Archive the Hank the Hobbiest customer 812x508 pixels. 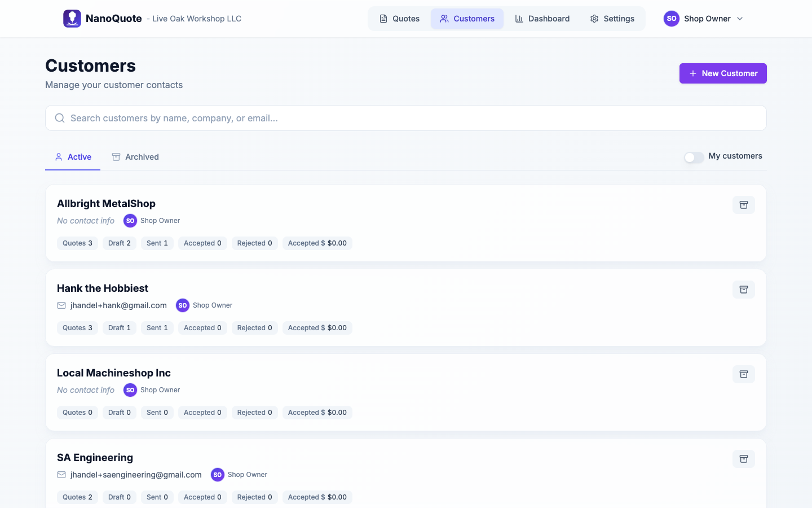pos(744,289)
